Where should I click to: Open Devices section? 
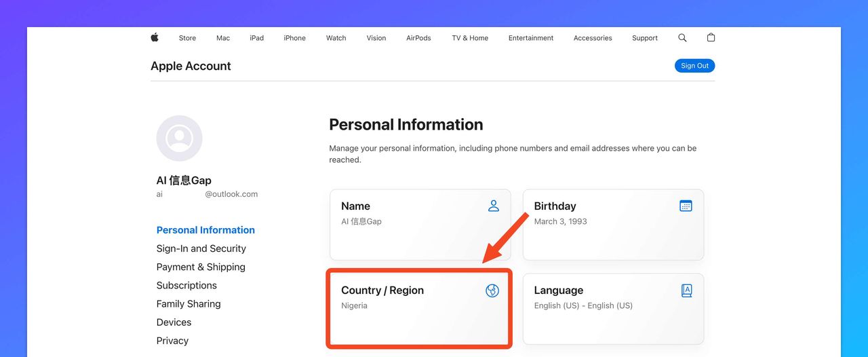click(x=174, y=322)
